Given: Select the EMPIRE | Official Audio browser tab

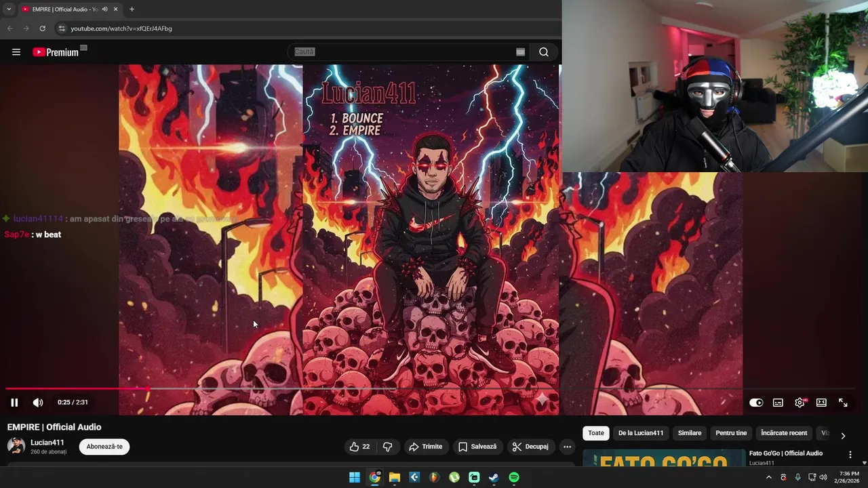Looking at the screenshot, I should coord(65,9).
